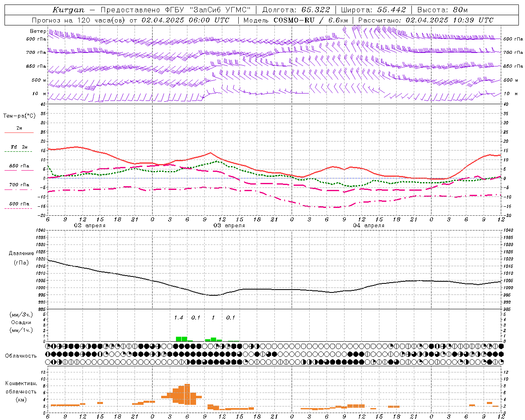Click the "Td 2м" dew point legend entry

19,147
